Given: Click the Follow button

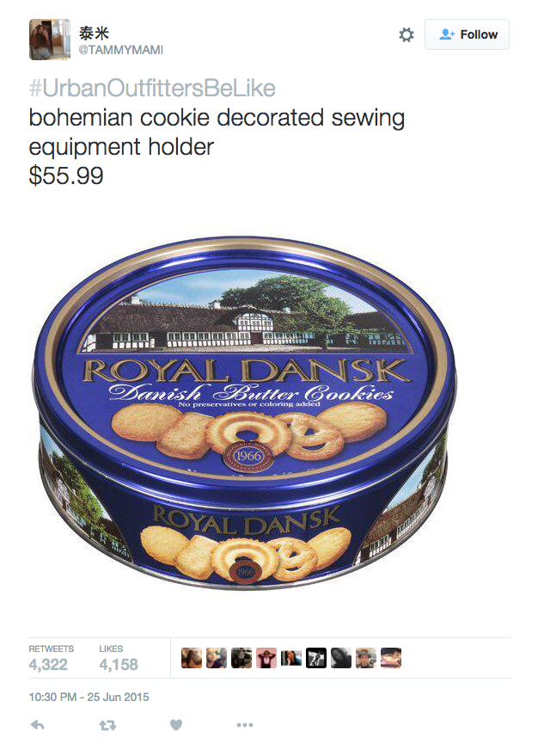Looking at the screenshot, I should click(467, 34).
